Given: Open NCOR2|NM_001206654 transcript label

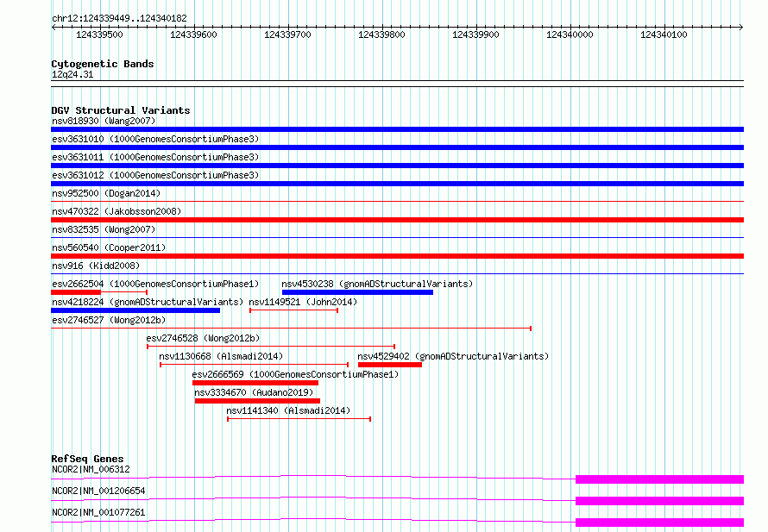Looking at the screenshot, I should pos(98,491).
